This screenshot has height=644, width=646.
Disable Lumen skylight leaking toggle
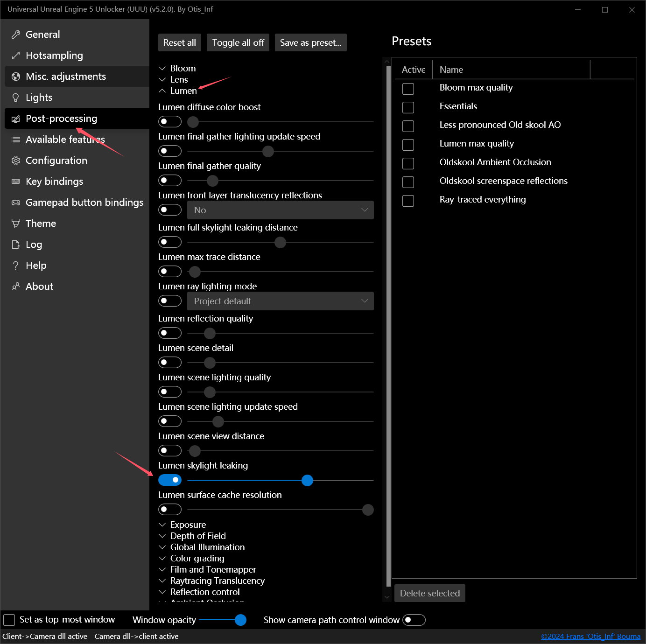(x=170, y=480)
